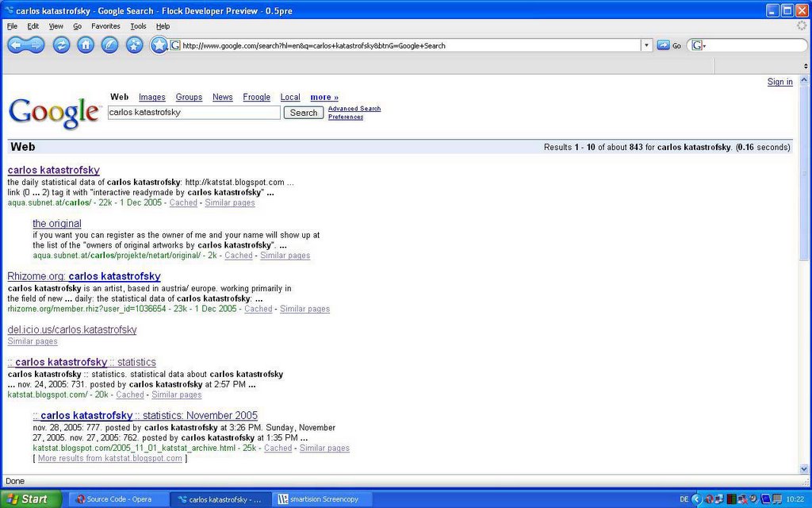Switch to Groups search
Viewport: 812px width, 508px height.
[x=189, y=97]
